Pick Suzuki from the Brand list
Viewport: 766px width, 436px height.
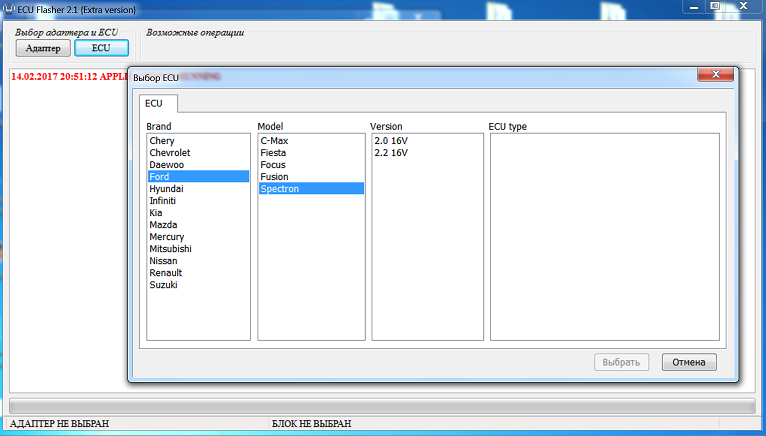[198, 284]
